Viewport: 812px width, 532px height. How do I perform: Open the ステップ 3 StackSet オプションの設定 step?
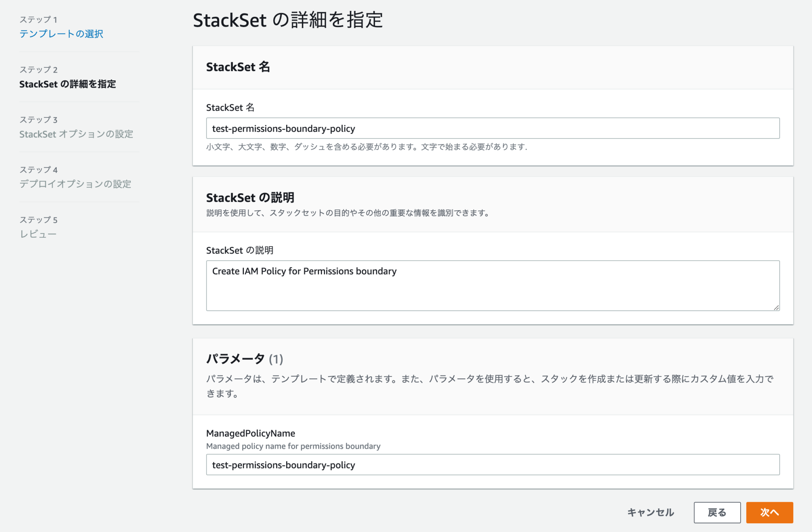pyautogui.click(x=77, y=134)
